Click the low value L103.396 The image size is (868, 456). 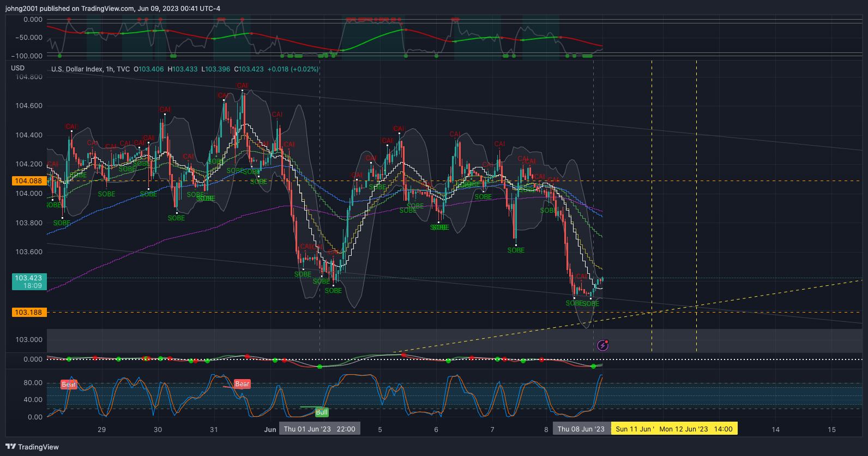(x=216, y=69)
